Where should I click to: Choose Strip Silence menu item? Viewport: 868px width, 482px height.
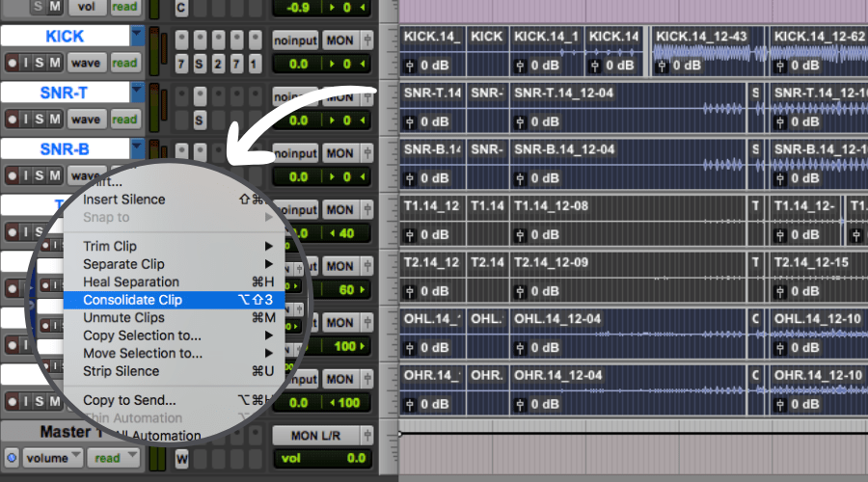pos(174,371)
